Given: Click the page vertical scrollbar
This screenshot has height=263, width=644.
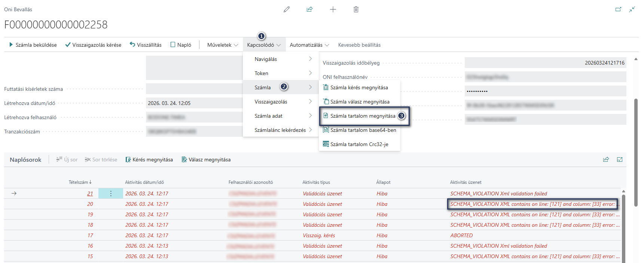Looking at the screenshot, I should 636,152.
